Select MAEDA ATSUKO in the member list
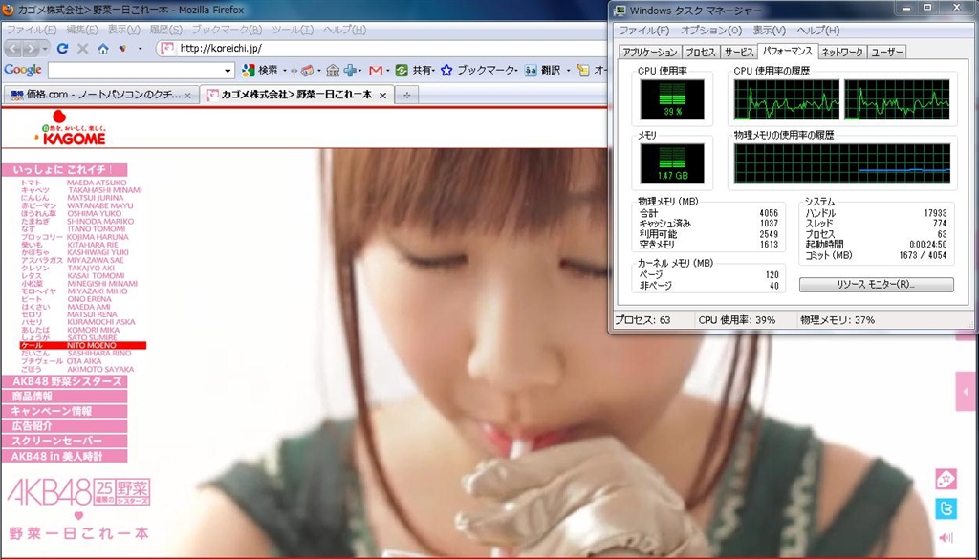 click(x=97, y=183)
